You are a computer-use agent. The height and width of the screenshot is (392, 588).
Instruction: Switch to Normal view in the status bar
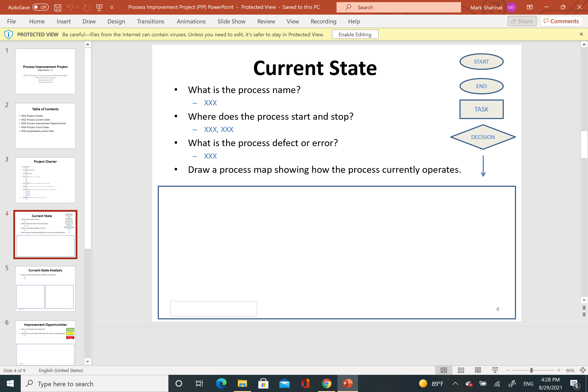444,370
